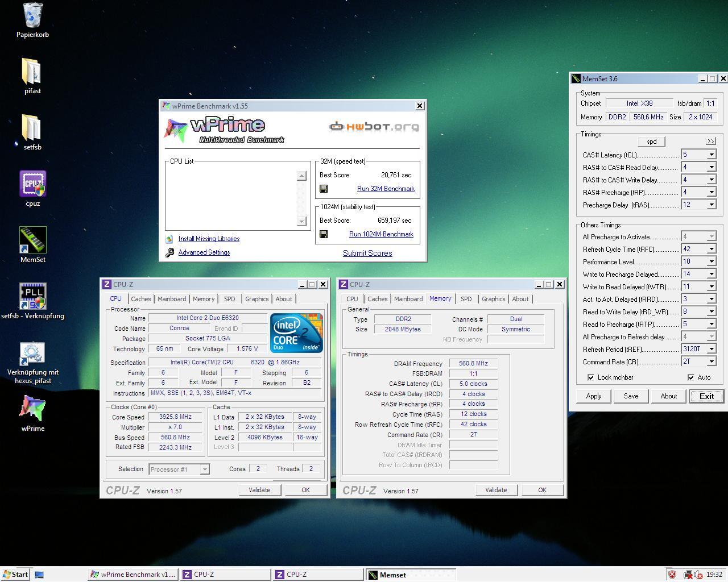The height and width of the screenshot is (582, 728).
Task: Click the Core Speed value field
Action: tap(175, 417)
